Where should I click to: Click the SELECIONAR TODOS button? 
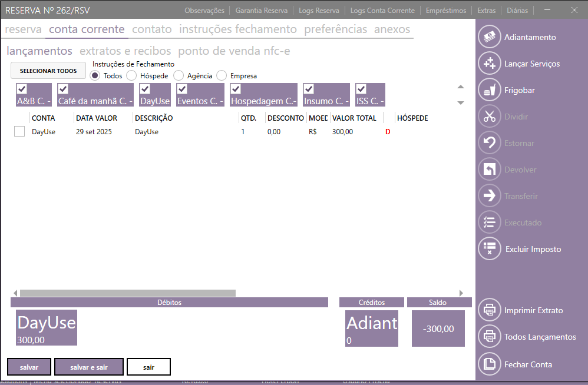48,71
